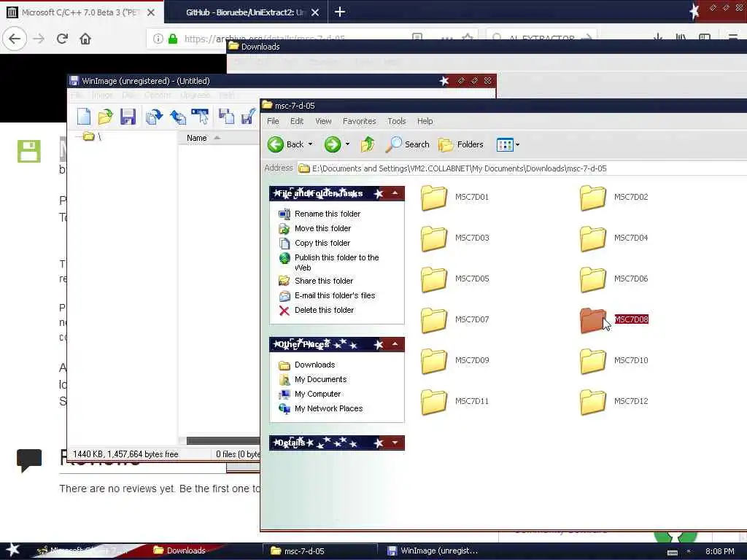The image size is (747, 560).
Task: Click the Explorer address bar path
Action: (x=460, y=168)
